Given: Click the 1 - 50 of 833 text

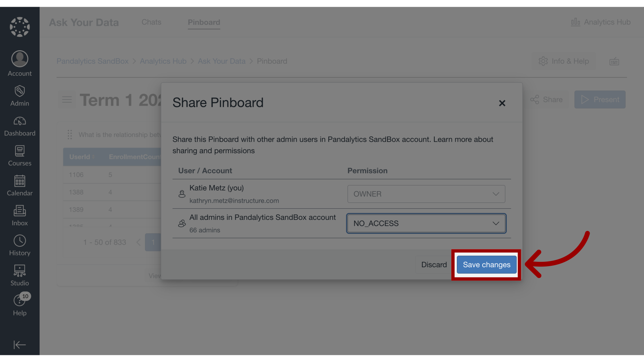Looking at the screenshot, I should point(105,242).
